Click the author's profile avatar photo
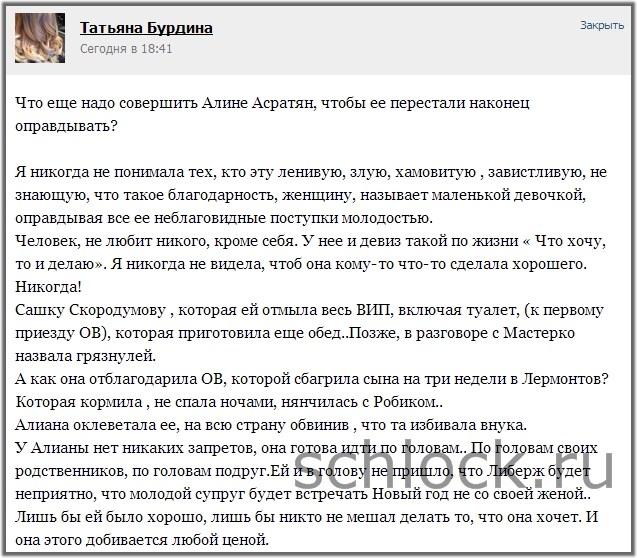 tap(40, 38)
